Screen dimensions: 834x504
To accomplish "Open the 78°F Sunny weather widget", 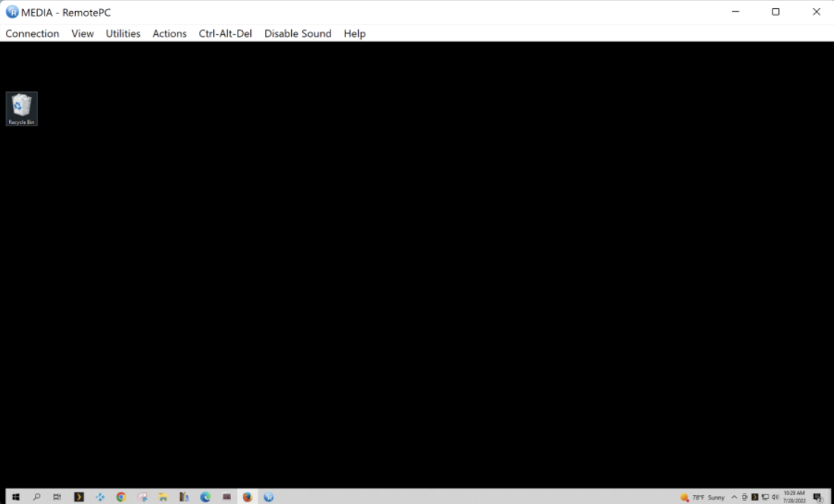I will coord(702,497).
